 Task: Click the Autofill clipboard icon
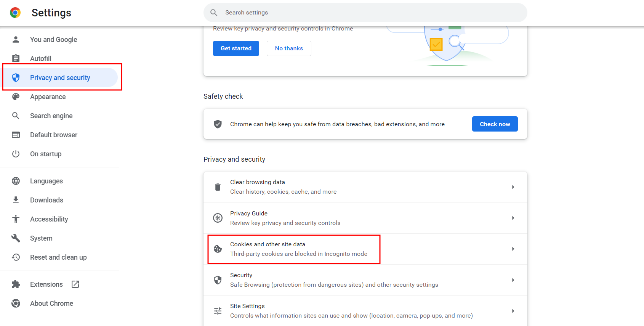16,58
